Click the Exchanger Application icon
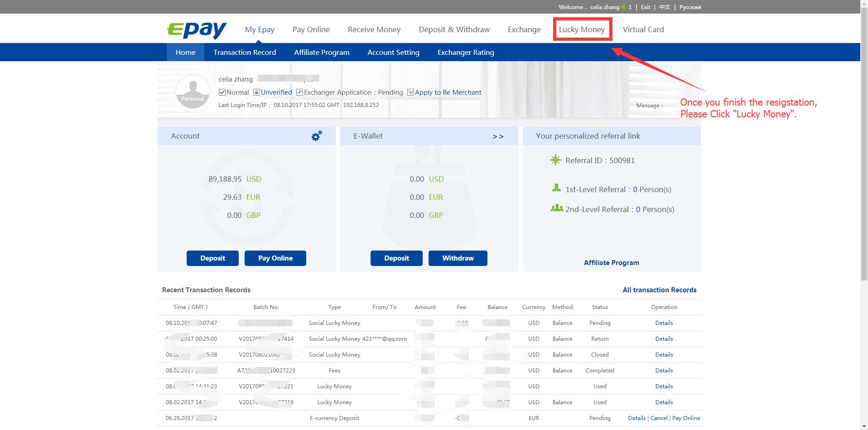 pyautogui.click(x=299, y=92)
